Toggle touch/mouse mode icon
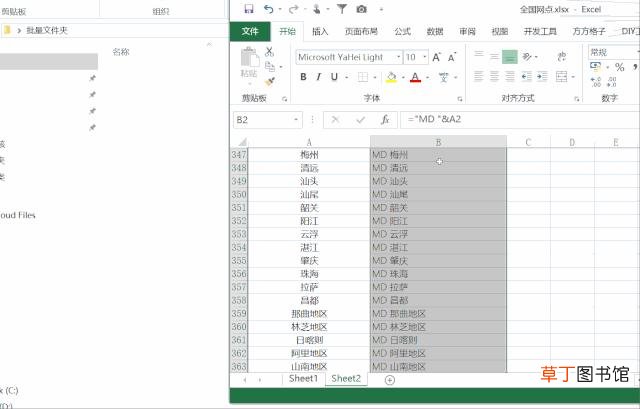640x409 pixels. [x=316, y=9]
